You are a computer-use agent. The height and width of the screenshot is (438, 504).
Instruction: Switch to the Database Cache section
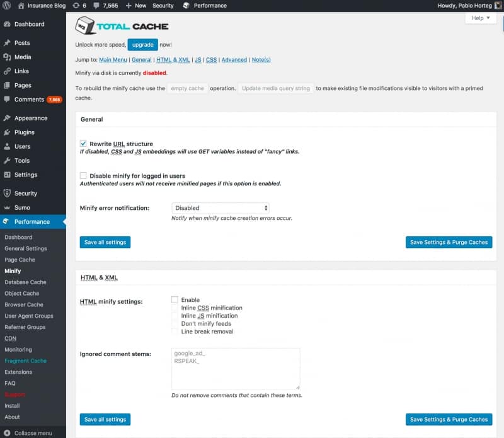26,282
